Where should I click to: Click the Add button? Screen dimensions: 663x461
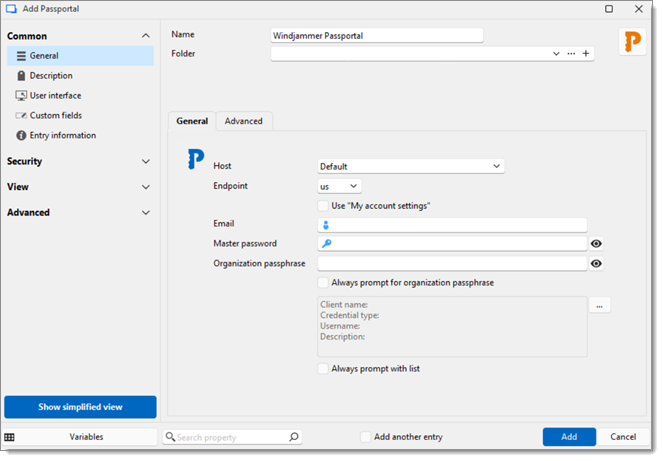pos(569,437)
